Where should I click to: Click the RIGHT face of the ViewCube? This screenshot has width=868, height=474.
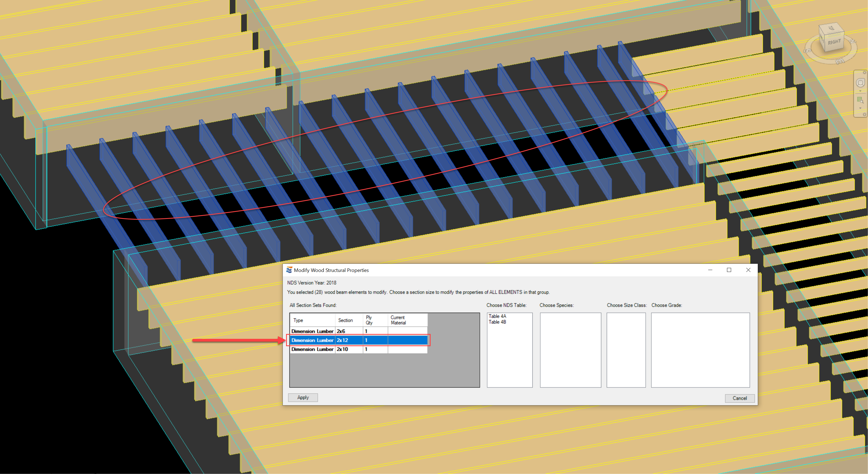click(x=834, y=42)
